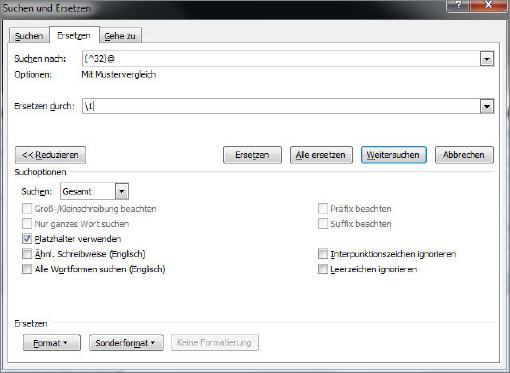Toggle Suffix beachten checkbox
Image resolution: width=510 pixels, height=373 pixels.
323,224
